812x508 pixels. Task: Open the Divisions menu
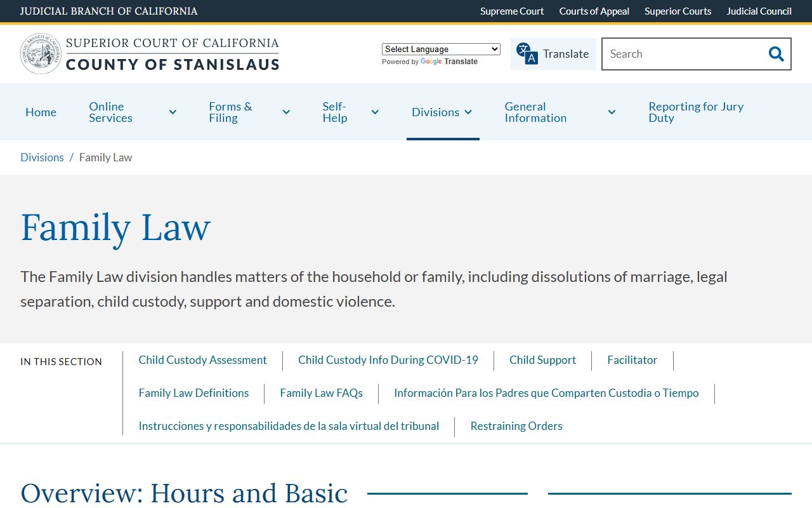point(435,112)
